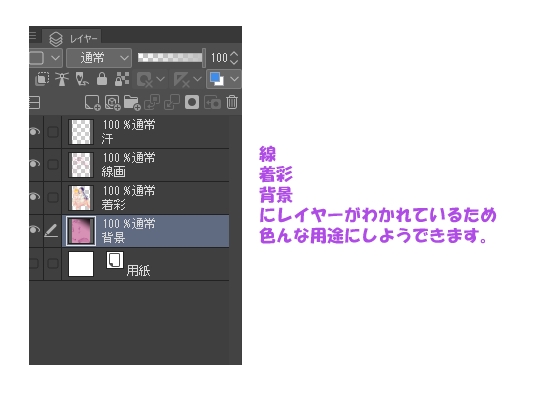560x420 pixels.
Task: Select the 着彩 layer row
Action: 146,198
